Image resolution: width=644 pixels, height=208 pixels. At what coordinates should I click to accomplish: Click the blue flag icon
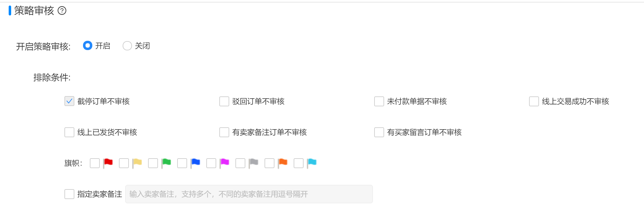tap(195, 163)
